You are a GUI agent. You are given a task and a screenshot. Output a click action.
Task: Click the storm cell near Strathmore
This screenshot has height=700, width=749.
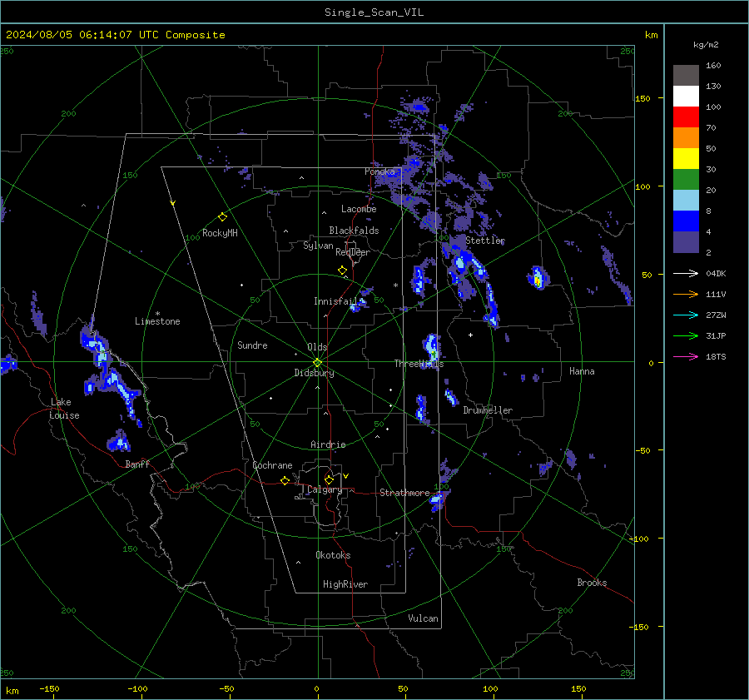coord(437,501)
